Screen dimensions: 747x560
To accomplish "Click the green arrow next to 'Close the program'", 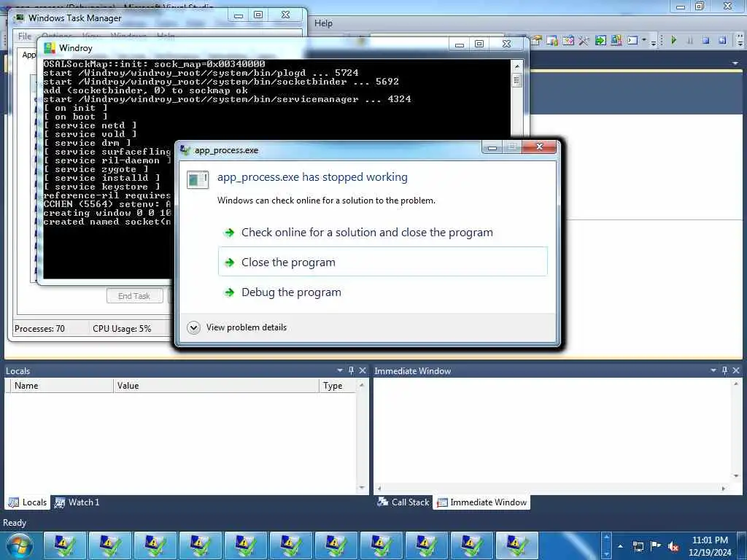I will 229,262.
